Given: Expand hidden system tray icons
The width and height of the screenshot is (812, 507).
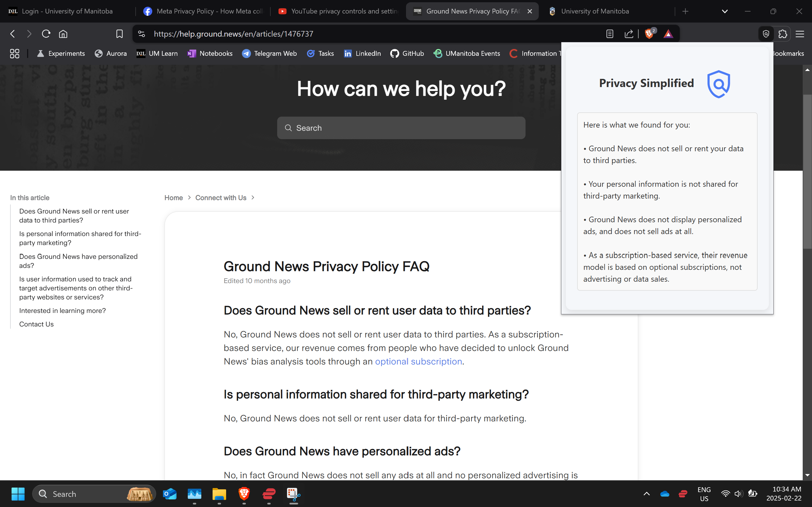Looking at the screenshot, I should (646, 493).
